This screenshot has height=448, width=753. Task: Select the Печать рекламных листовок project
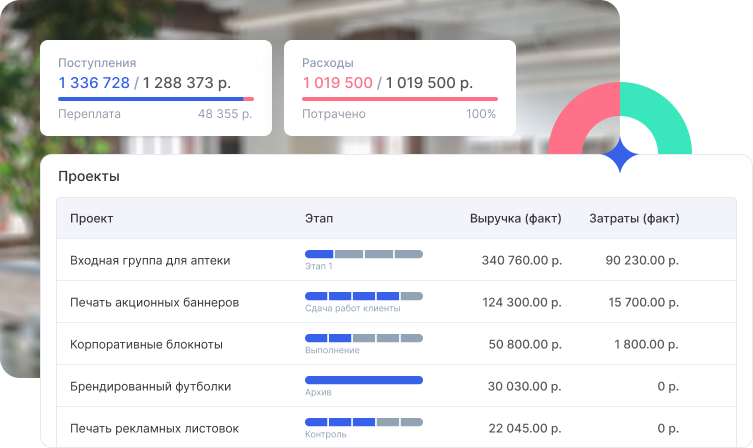[154, 428]
